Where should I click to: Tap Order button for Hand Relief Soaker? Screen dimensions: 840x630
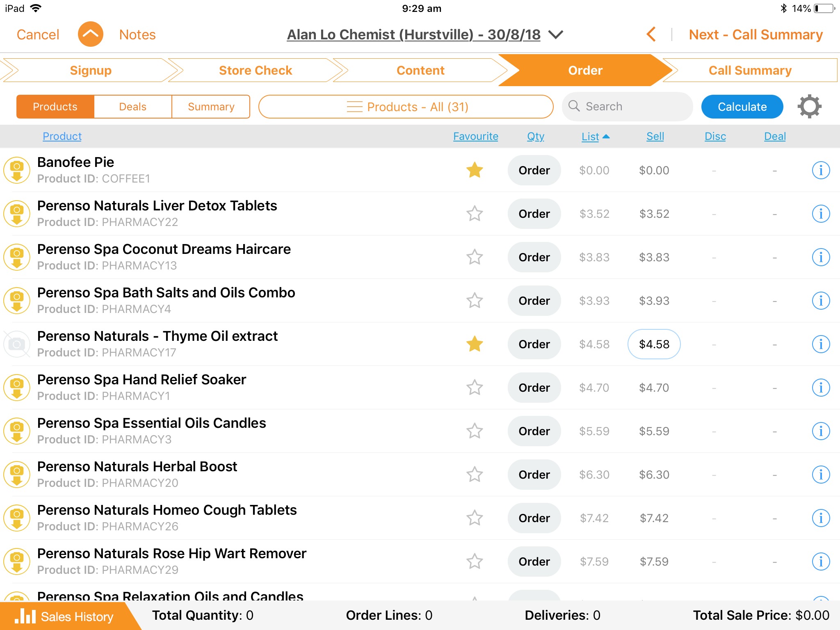[x=534, y=388]
